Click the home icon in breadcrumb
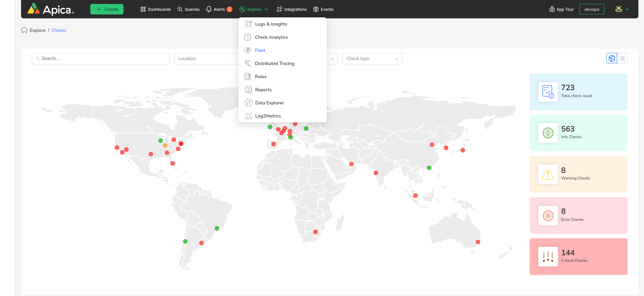Image resolution: width=644 pixels, height=296 pixels. (x=24, y=30)
